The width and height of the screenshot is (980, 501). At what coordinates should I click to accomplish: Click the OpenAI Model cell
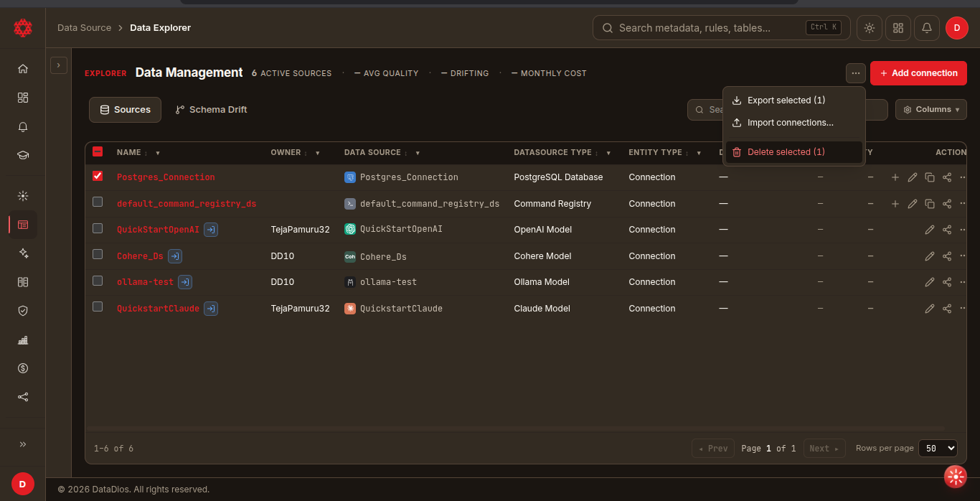(543, 230)
